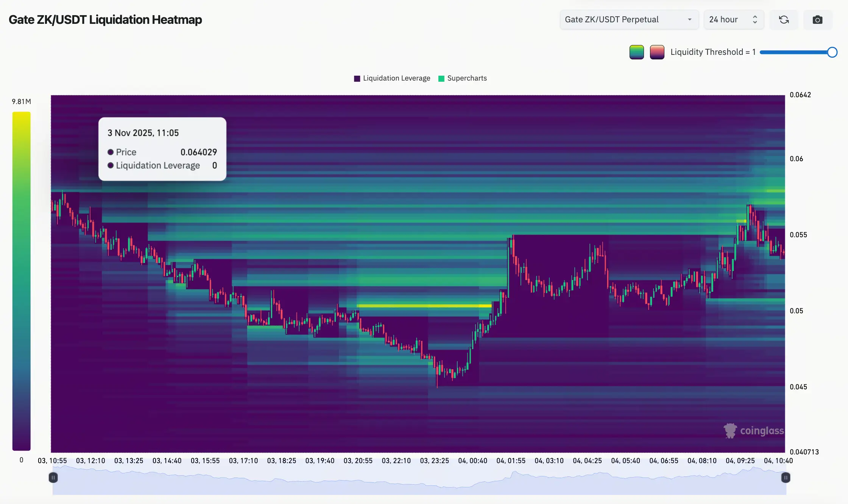848x504 pixels.
Task: Click the left range handle of time navigator
Action: pyautogui.click(x=53, y=478)
